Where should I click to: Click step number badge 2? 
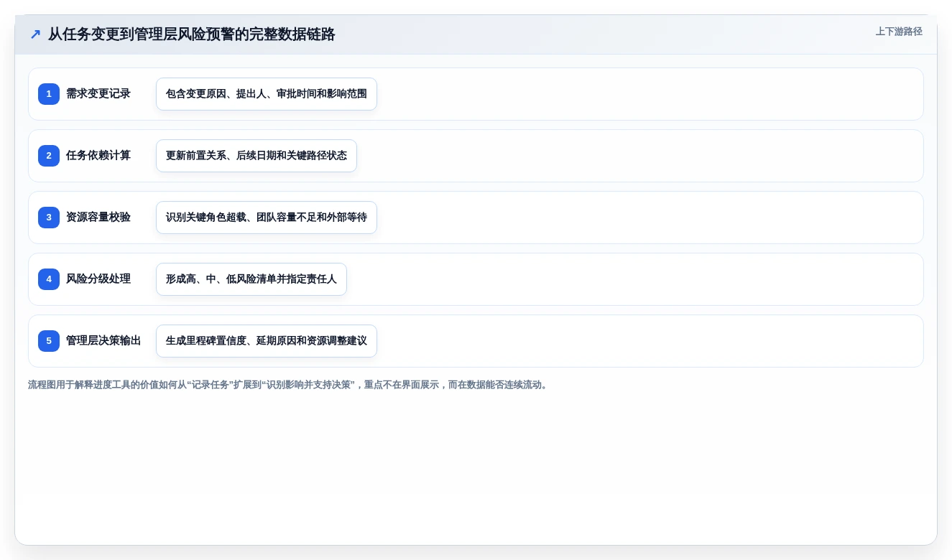click(x=49, y=156)
